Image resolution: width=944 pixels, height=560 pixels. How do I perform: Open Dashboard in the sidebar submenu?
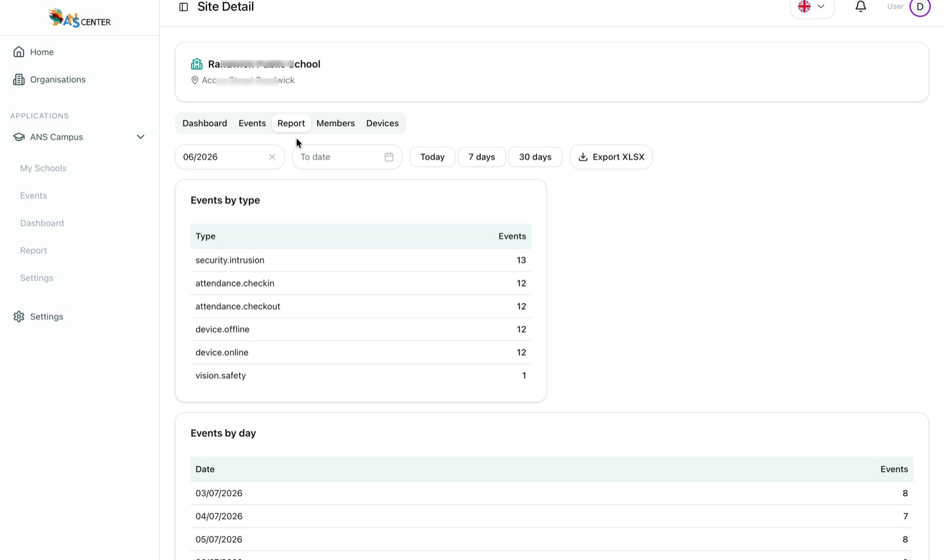coord(42,223)
